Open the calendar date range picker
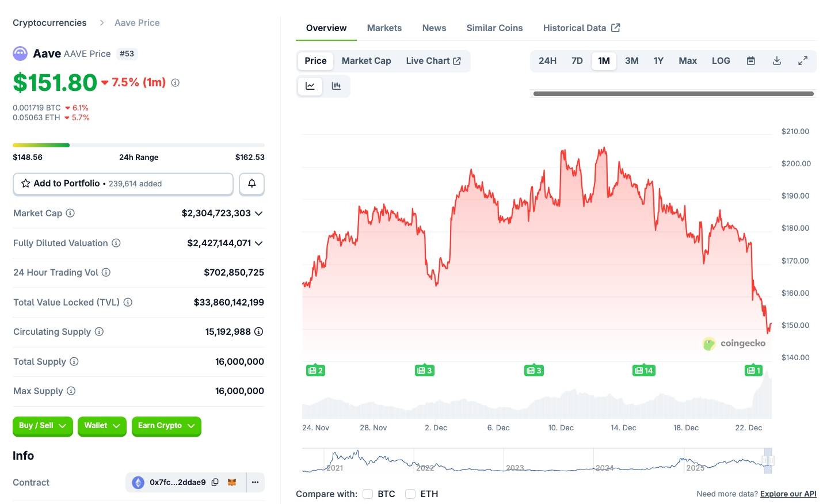The image size is (827, 504). (x=750, y=61)
